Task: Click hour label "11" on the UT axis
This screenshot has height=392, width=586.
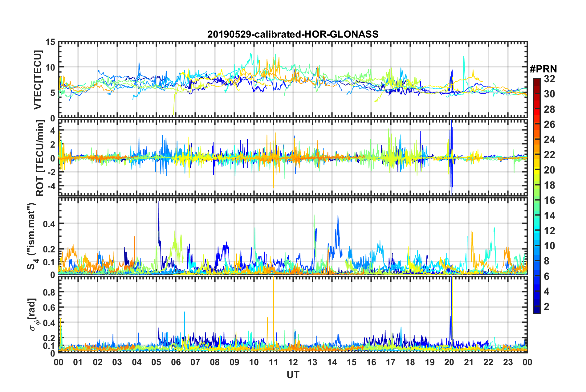Action: (x=273, y=362)
